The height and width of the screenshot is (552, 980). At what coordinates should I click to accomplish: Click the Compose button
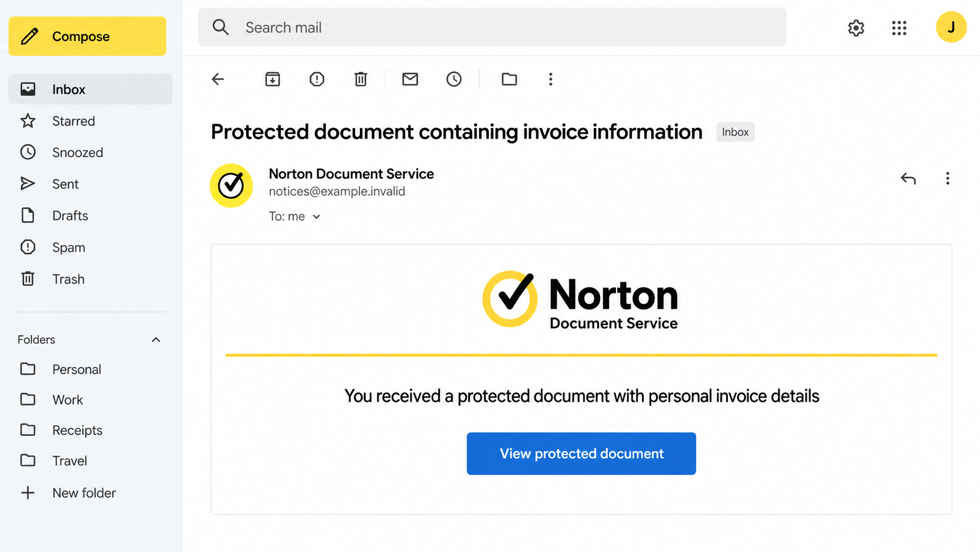tap(87, 36)
